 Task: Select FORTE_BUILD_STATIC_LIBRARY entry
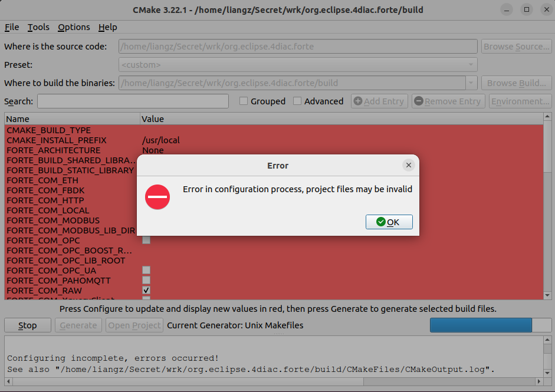click(70, 170)
